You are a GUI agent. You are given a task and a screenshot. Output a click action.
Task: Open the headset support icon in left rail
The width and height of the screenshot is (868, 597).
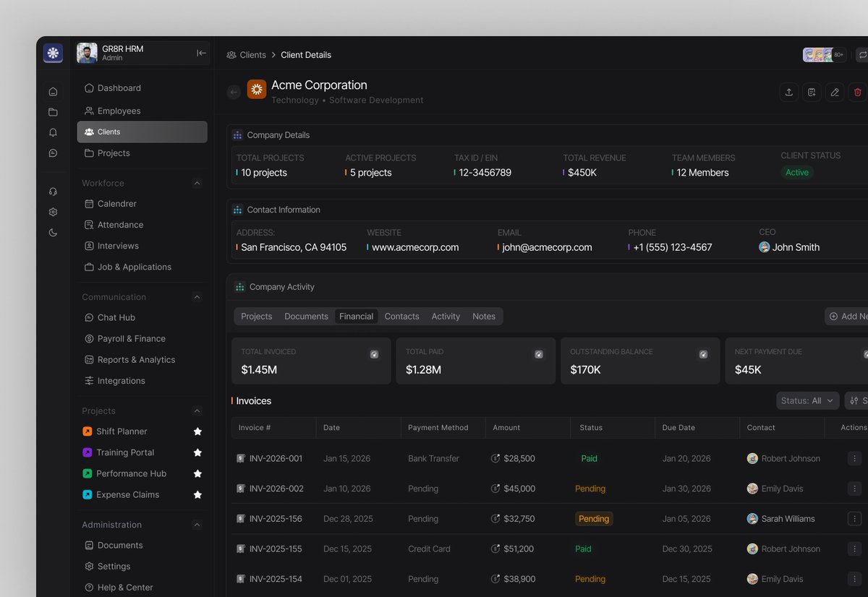[x=52, y=191]
